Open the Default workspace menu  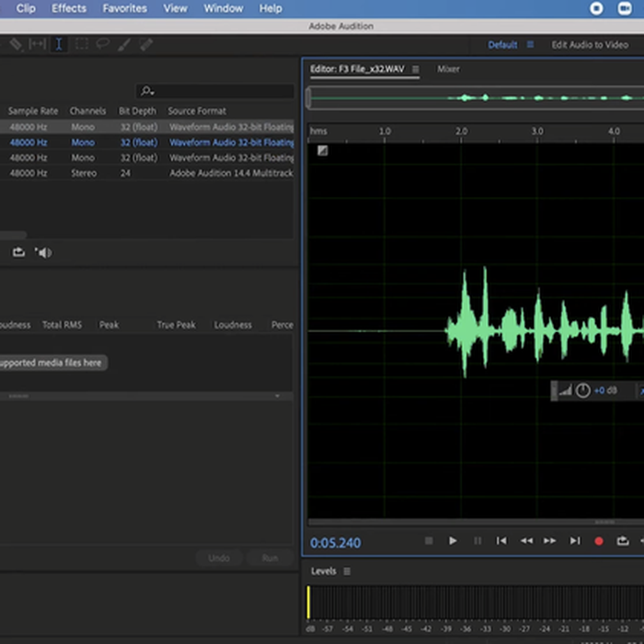coord(530,44)
